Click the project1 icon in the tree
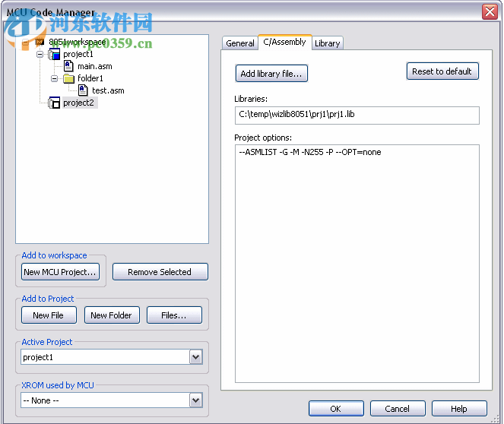Viewport: 504px width, 424px height. coord(54,54)
